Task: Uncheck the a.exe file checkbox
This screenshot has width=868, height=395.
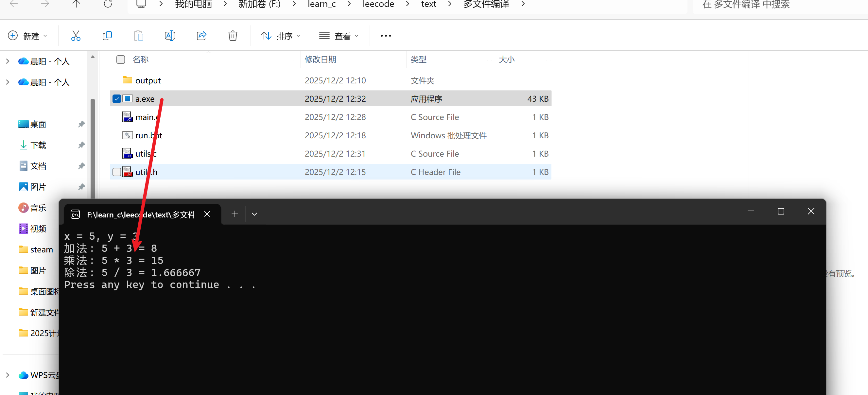Action: pos(116,99)
